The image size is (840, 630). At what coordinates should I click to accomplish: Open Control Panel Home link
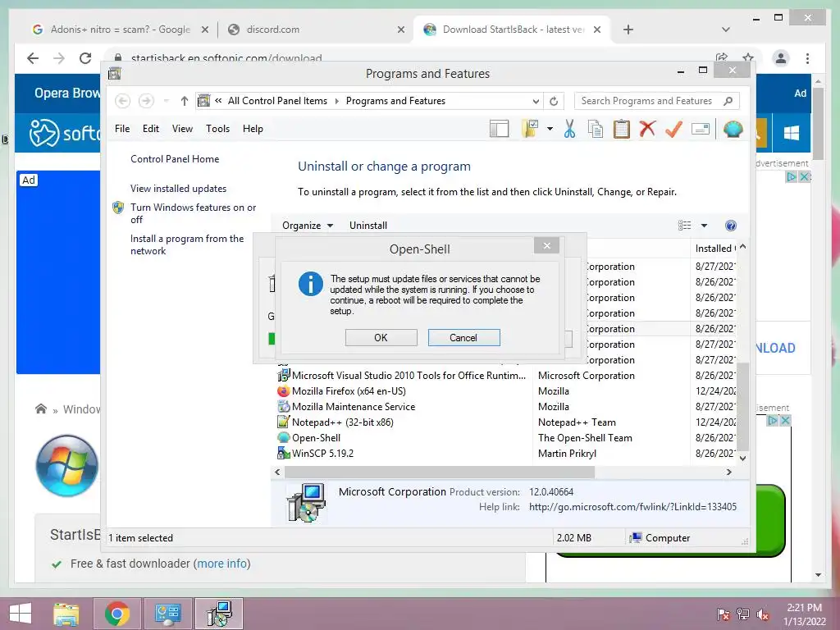175,158
